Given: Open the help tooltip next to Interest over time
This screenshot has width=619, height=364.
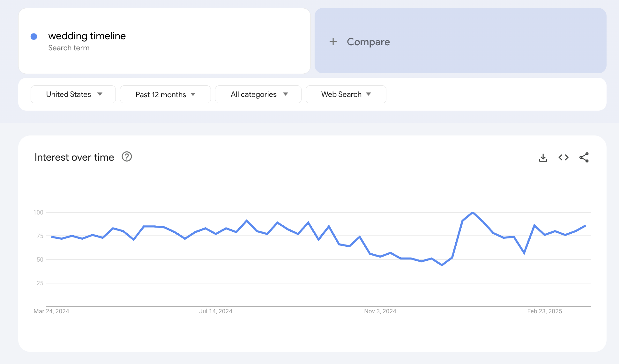Looking at the screenshot, I should coord(127,157).
